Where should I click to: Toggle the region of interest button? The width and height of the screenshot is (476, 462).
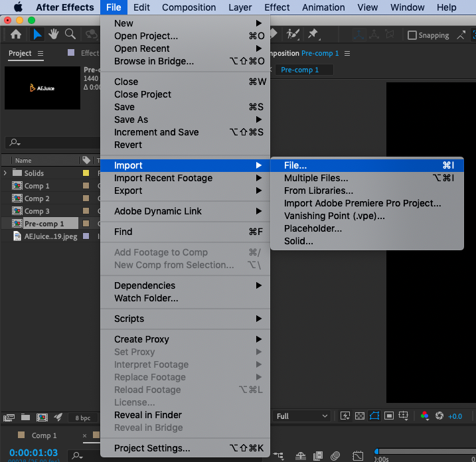click(x=374, y=416)
